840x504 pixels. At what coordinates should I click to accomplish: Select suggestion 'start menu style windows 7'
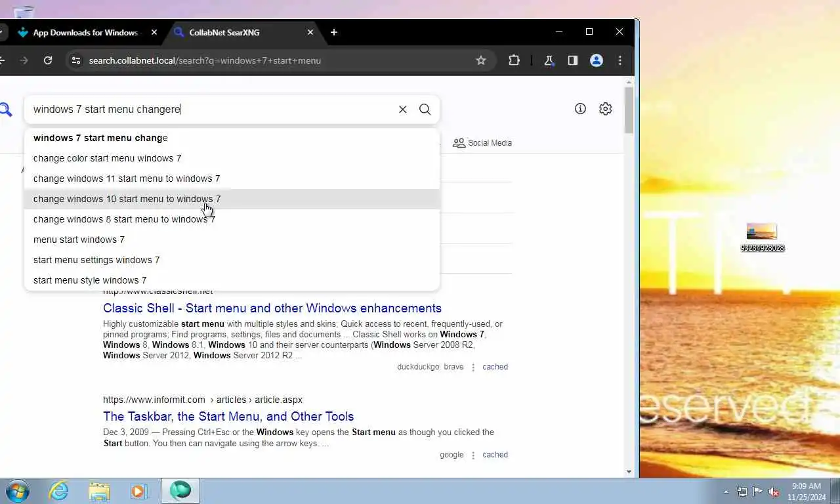[x=232, y=280]
